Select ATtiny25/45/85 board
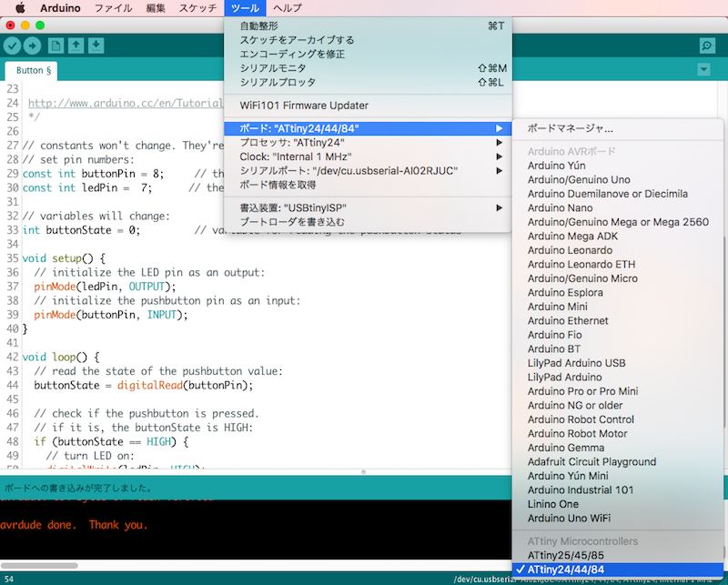This screenshot has height=585, width=728. coord(618,555)
